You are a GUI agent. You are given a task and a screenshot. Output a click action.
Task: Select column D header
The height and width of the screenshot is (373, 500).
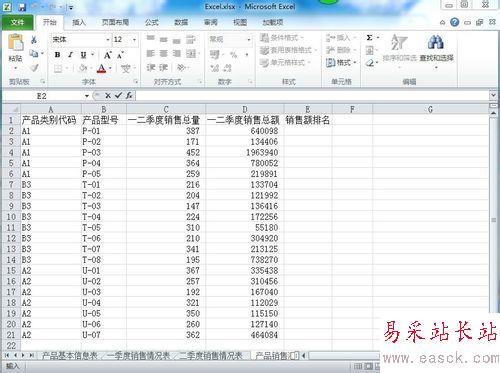[x=245, y=109]
